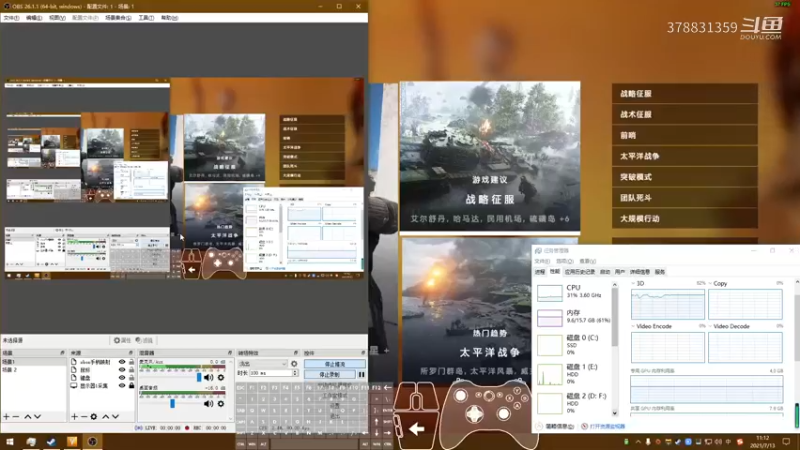Open the Video Encode engine dropdown
This screenshot has width=800, height=450.
[633, 326]
